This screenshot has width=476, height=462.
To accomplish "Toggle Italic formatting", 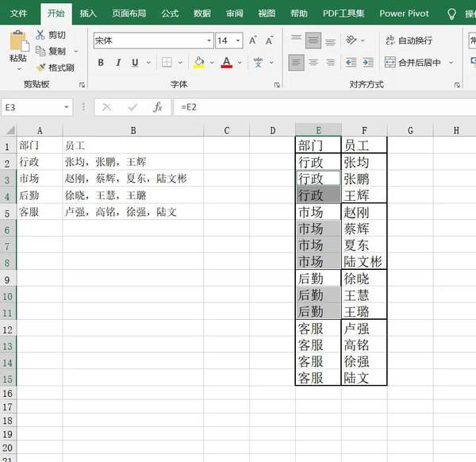I will (x=118, y=63).
